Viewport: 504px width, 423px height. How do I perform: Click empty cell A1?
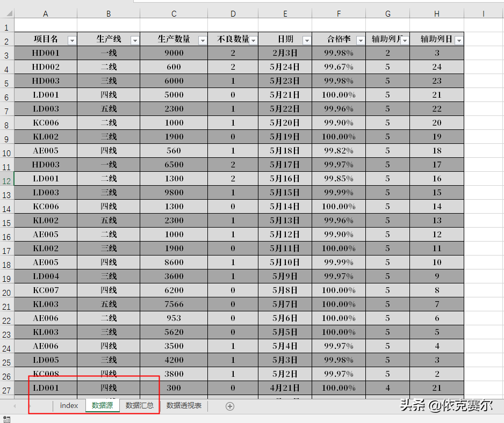[x=46, y=25]
